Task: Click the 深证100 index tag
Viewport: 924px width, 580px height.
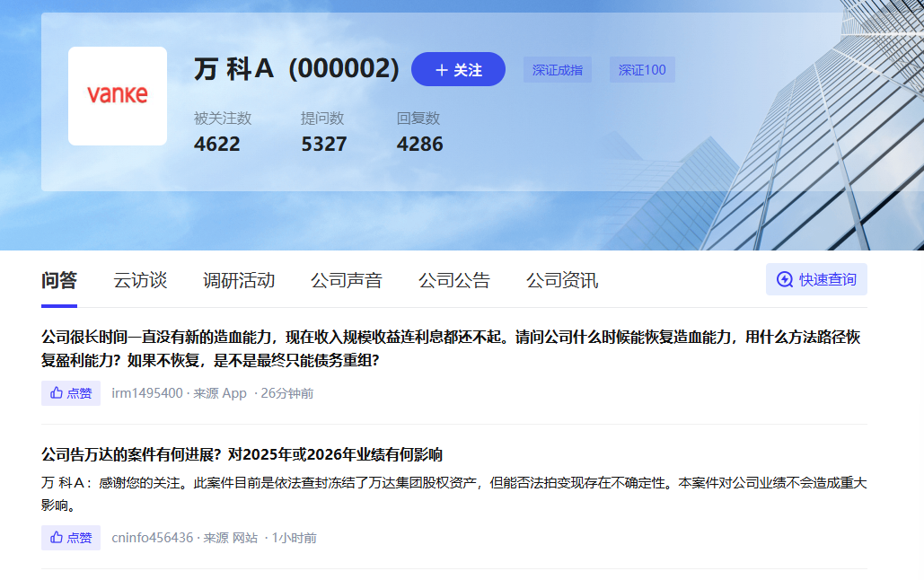Action: click(642, 69)
